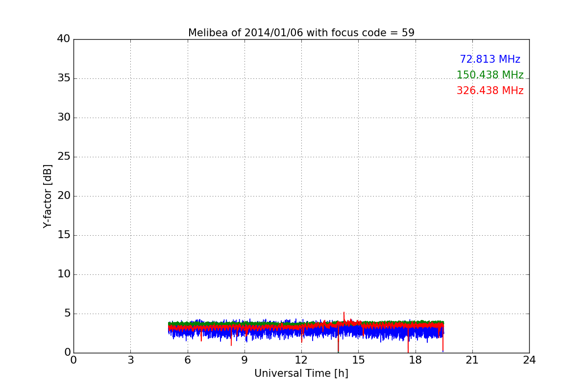Select the 326.438 MHz legend label
The width and height of the screenshot is (588, 392).
490,91
